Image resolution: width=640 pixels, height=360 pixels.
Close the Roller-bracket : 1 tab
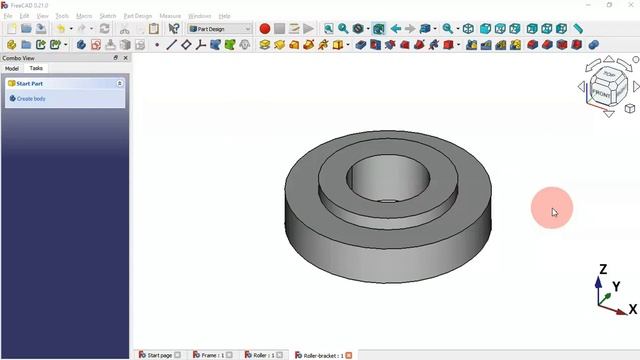(x=349, y=356)
